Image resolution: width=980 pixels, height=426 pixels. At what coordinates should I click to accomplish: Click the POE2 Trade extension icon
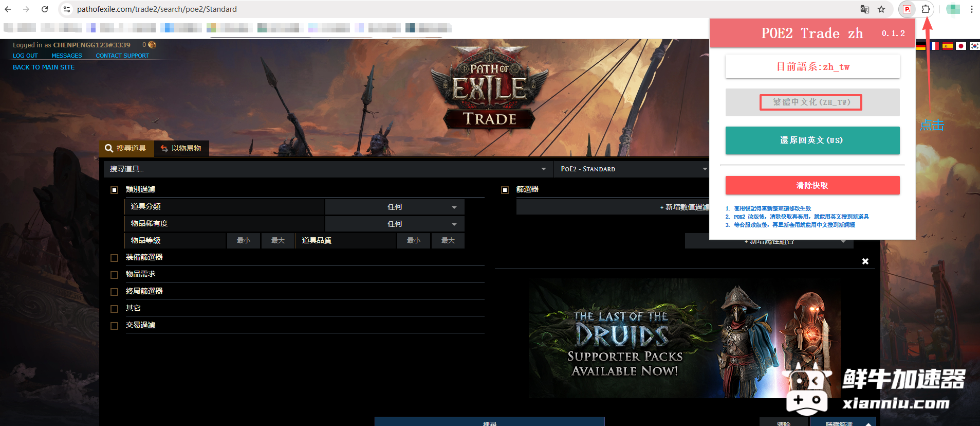[908, 9]
